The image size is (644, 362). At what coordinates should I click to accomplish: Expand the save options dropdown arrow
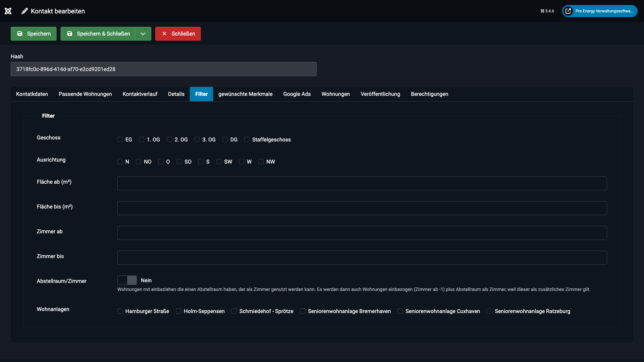pyautogui.click(x=143, y=34)
